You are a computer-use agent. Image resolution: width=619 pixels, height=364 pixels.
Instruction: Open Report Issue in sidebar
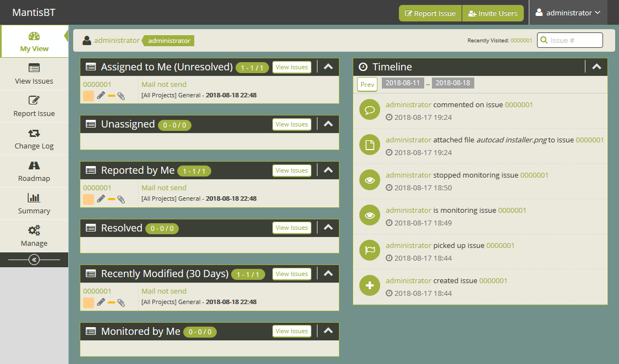34,107
